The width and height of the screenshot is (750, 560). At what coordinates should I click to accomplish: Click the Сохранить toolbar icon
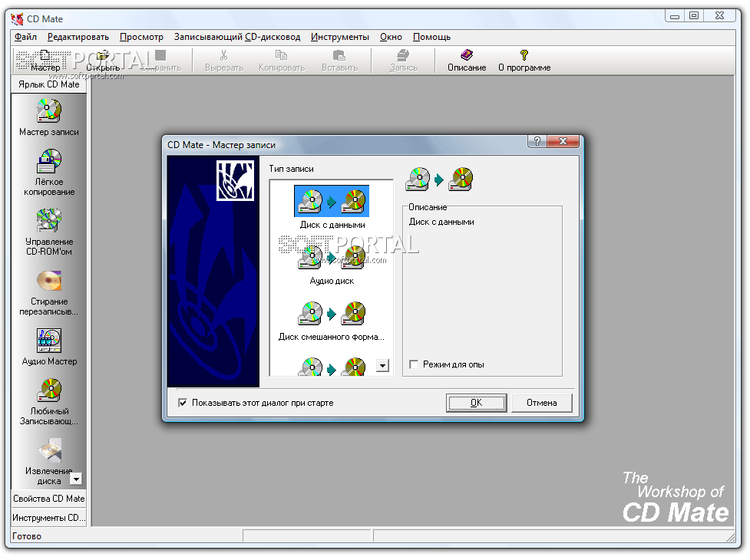[x=160, y=56]
